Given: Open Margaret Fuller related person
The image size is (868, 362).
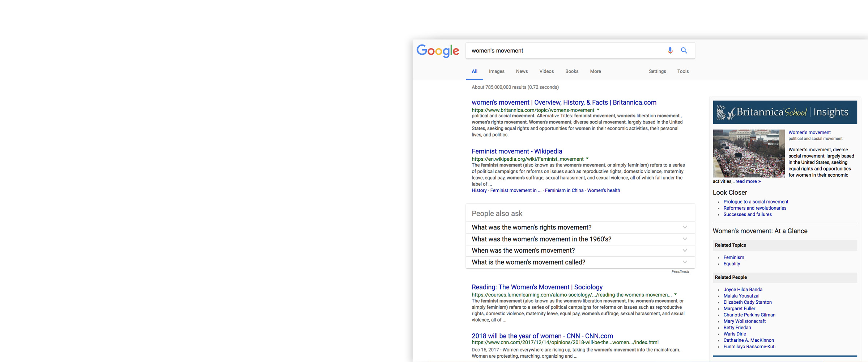Looking at the screenshot, I should click(739, 308).
